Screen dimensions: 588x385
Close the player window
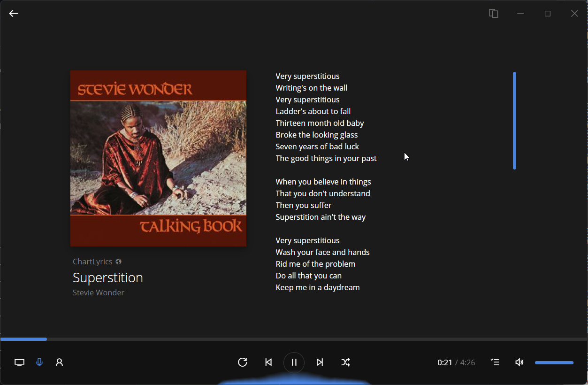pos(574,14)
